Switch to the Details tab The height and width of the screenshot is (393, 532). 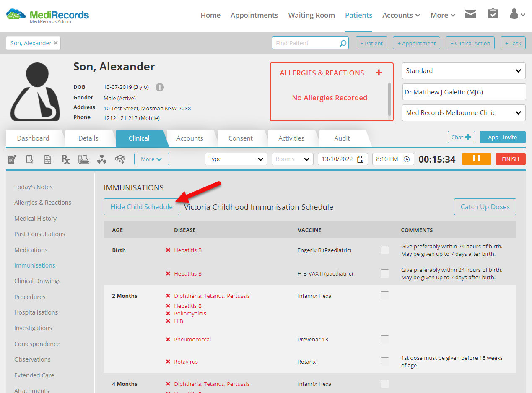[88, 138]
